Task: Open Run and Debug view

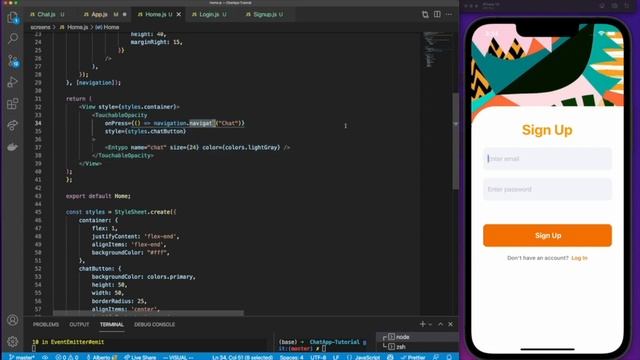Action: pos(13,82)
